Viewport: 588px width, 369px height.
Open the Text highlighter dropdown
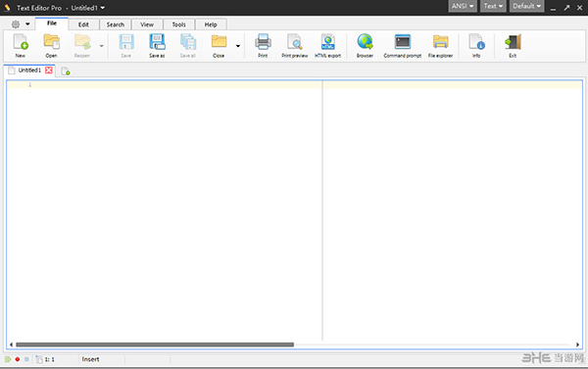coord(493,6)
